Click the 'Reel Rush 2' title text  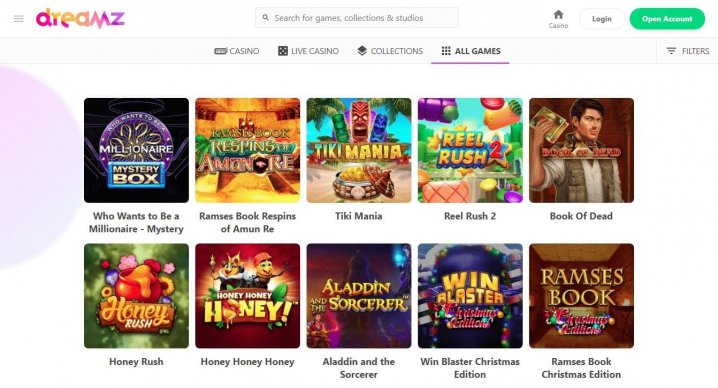click(x=470, y=216)
